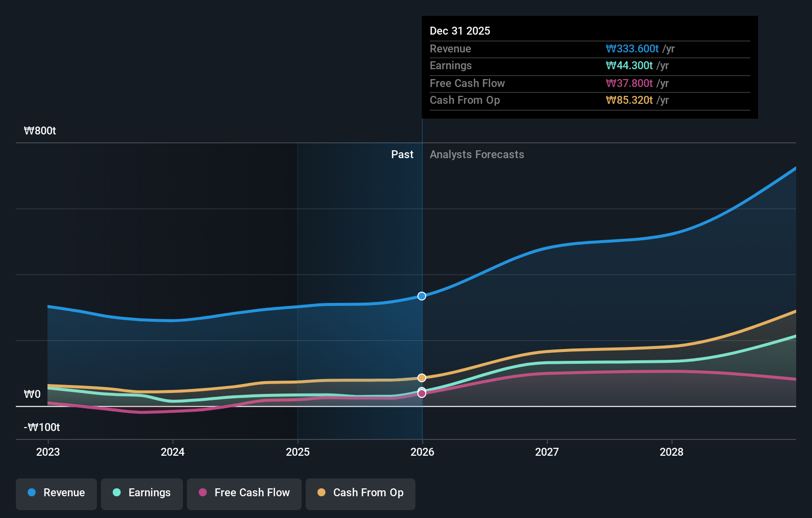This screenshot has width=812, height=518.
Task: Click the 2025 x-axis label
Action: point(298,452)
